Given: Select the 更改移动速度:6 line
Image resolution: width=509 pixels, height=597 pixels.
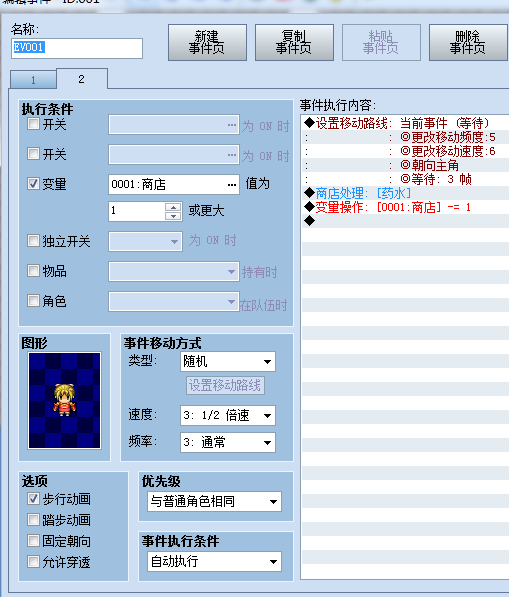Looking at the screenshot, I should point(405,151).
